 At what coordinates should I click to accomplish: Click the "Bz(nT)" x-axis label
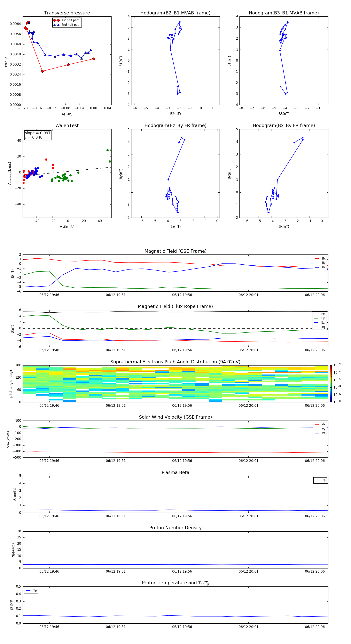click(x=175, y=227)
